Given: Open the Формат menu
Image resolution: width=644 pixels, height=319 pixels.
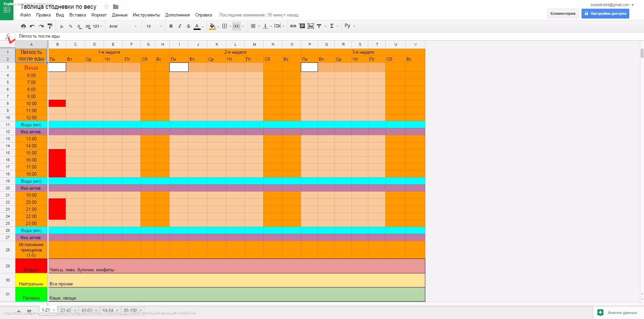Looking at the screenshot, I should coord(99,15).
